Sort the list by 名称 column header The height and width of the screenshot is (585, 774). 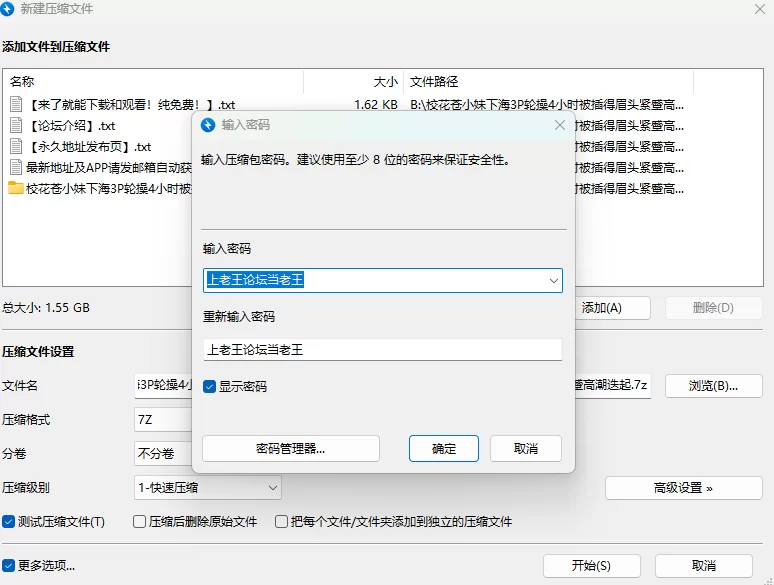click(x=153, y=81)
